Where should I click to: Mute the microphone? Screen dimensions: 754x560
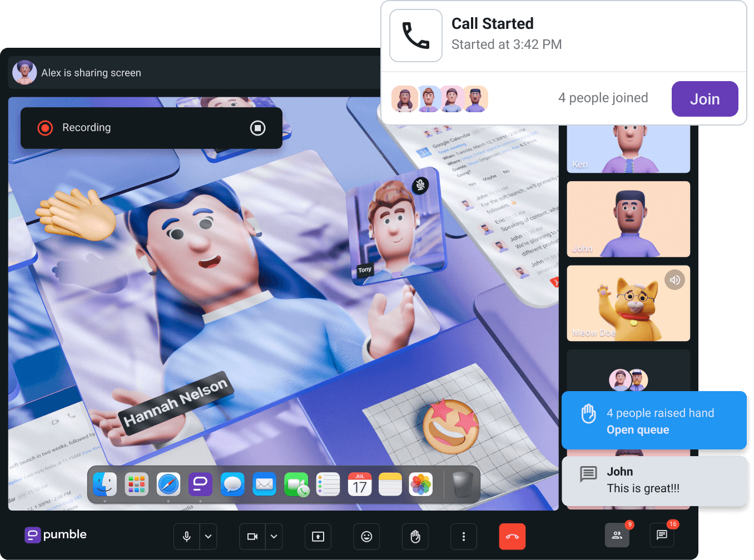point(187,536)
